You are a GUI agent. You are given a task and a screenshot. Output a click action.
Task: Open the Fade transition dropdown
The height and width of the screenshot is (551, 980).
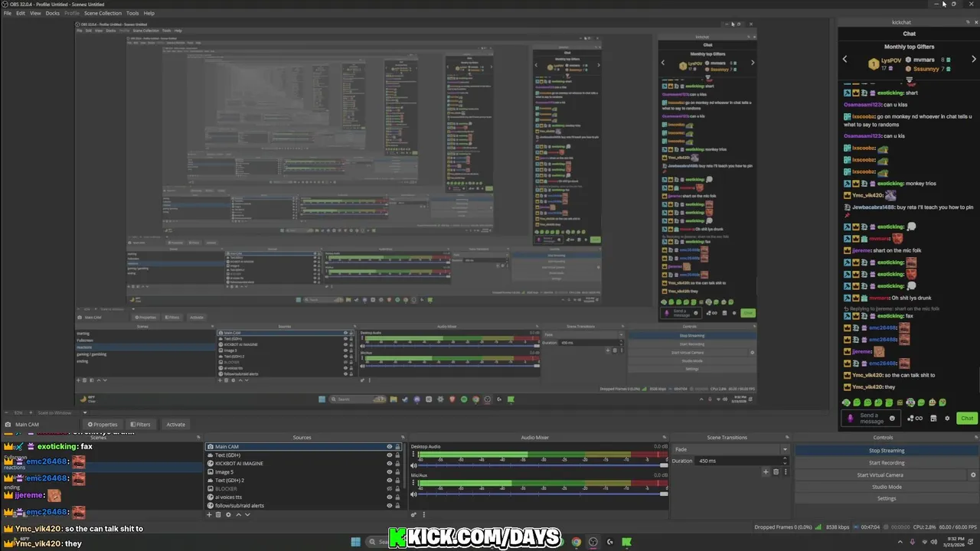pyautogui.click(x=730, y=450)
